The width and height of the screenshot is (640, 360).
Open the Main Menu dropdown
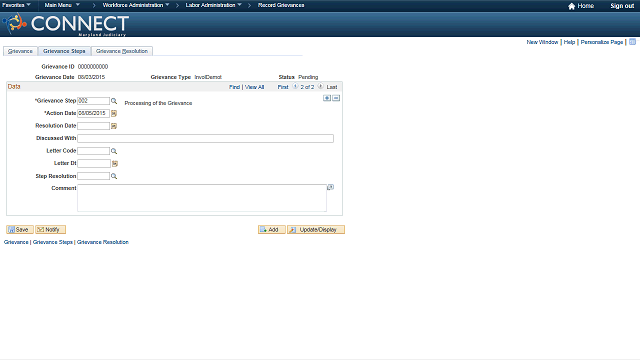coord(62,5)
